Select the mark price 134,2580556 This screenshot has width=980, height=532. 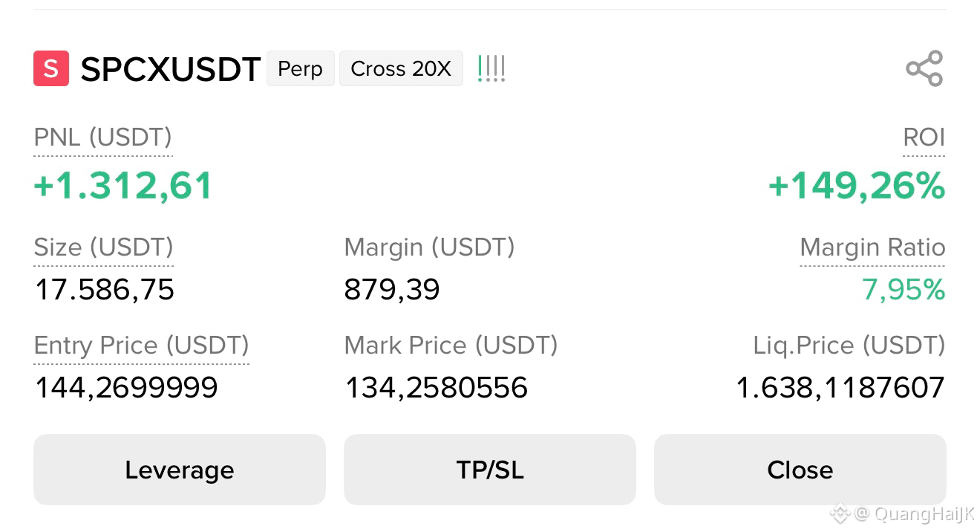coord(437,388)
